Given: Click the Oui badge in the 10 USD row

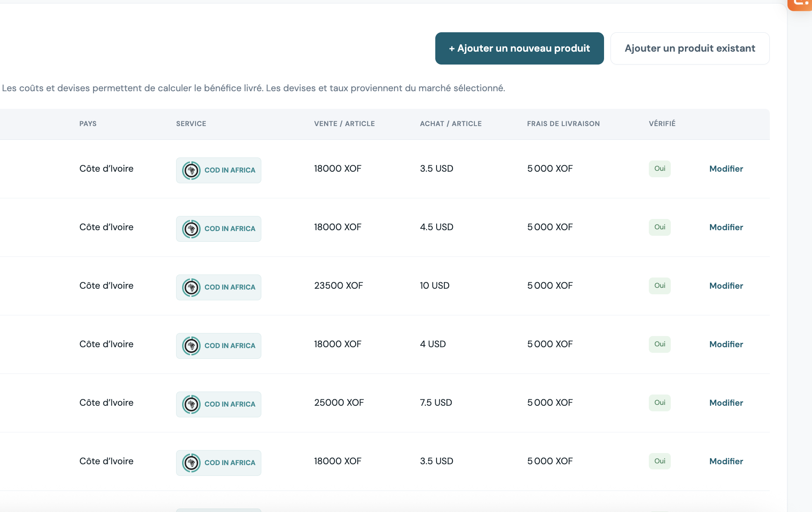Looking at the screenshot, I should click(660, 286).
